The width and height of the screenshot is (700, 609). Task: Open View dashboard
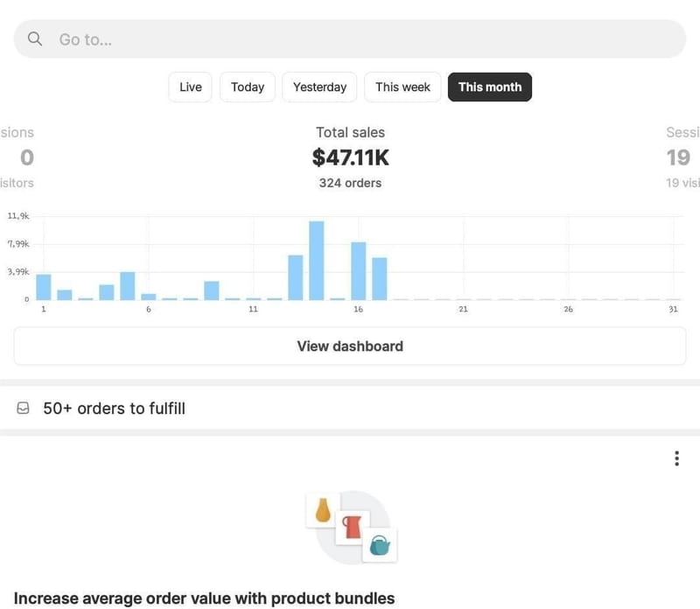pyautogui.click(x=350, y=346)
